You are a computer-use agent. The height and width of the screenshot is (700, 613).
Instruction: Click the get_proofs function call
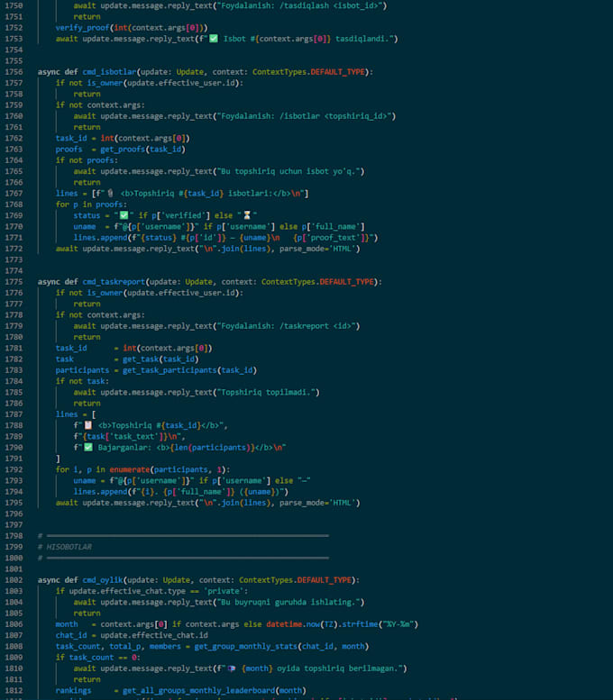click(123, 150)
